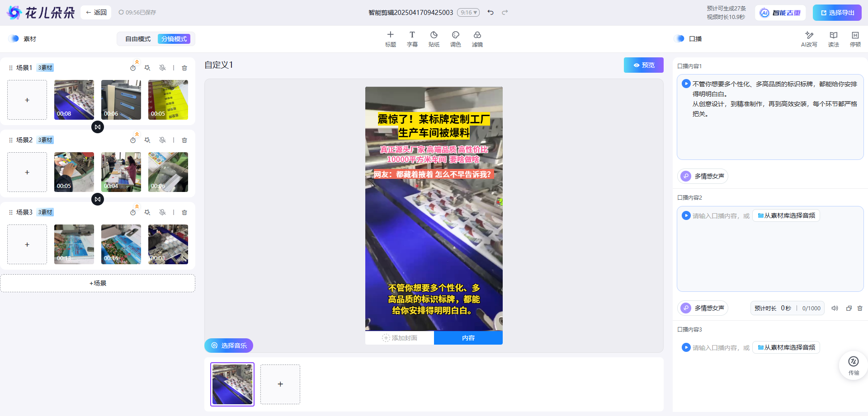Click the magic wand icon on 场景1
Viewport: 868px width, 416px height.
pyautogui.click(x=147, y=67)
